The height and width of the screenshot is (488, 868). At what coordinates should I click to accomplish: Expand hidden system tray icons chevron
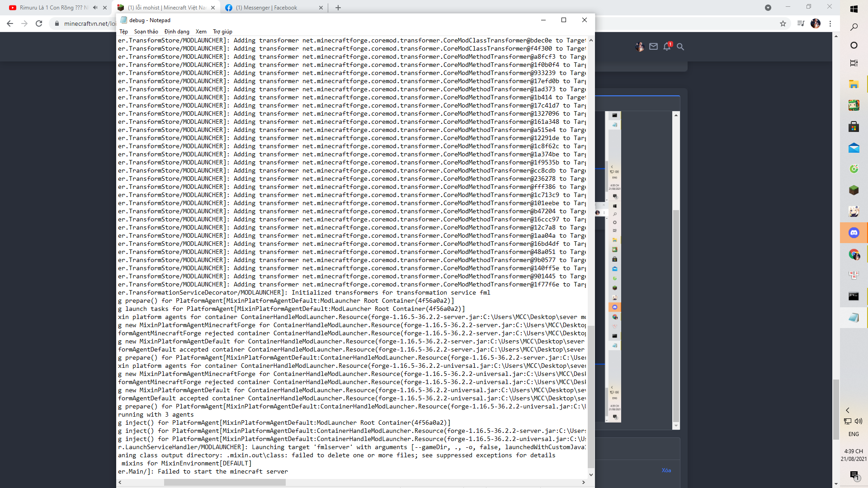(x=848, y=410)
